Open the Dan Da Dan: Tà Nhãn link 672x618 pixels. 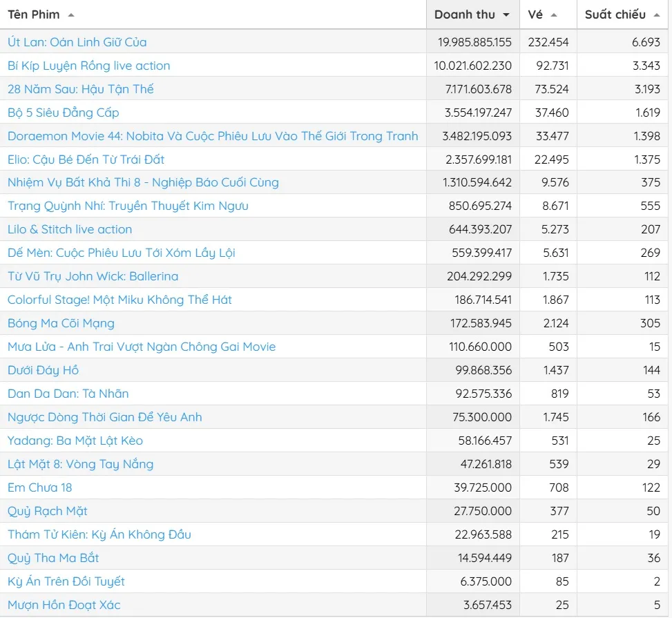tap(68, 394)
